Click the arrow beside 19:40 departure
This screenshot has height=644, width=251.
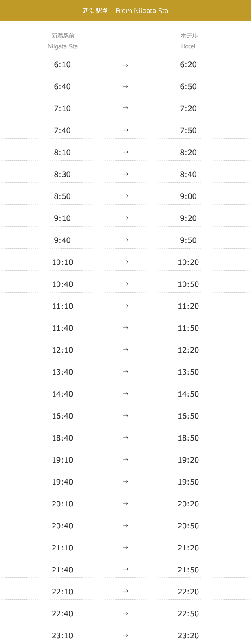click(x=125, y=482)
